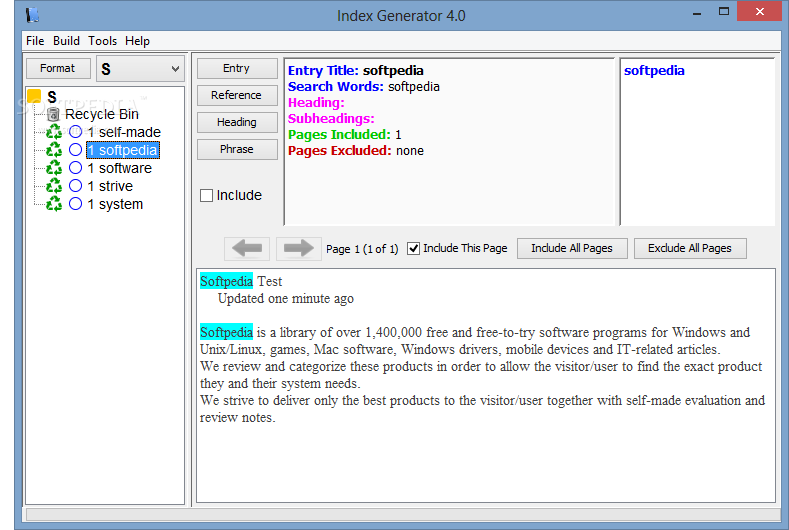Click the magenta 'Heading:' label

coord(316,103)
